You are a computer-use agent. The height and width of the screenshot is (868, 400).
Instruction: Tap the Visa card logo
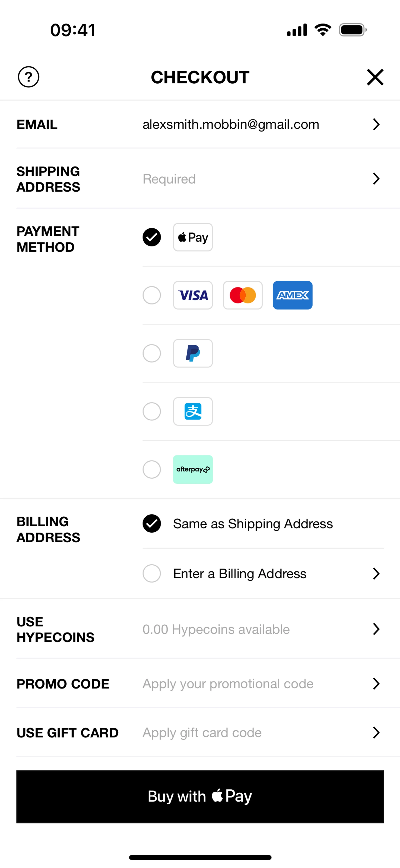[193, 295]
